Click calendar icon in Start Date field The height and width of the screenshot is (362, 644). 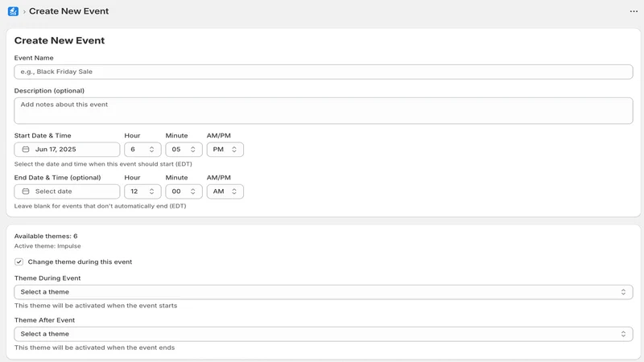[x=26, y=150]
